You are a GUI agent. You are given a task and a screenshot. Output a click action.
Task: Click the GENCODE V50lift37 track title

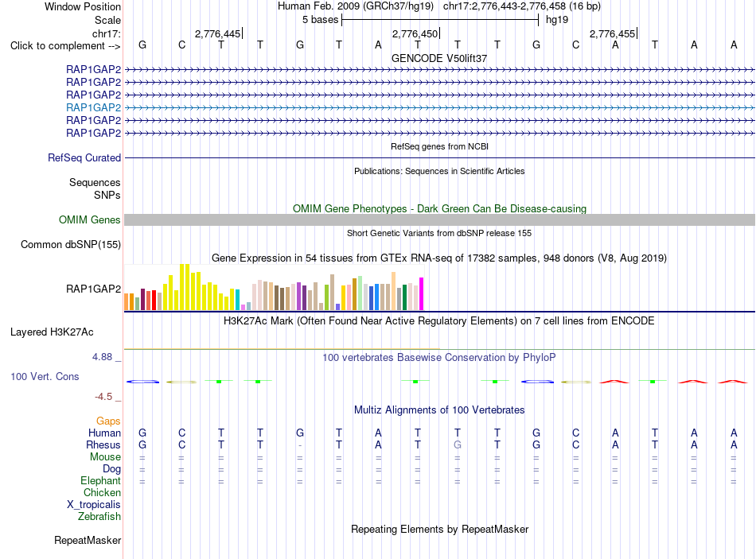tap(439, 58)
